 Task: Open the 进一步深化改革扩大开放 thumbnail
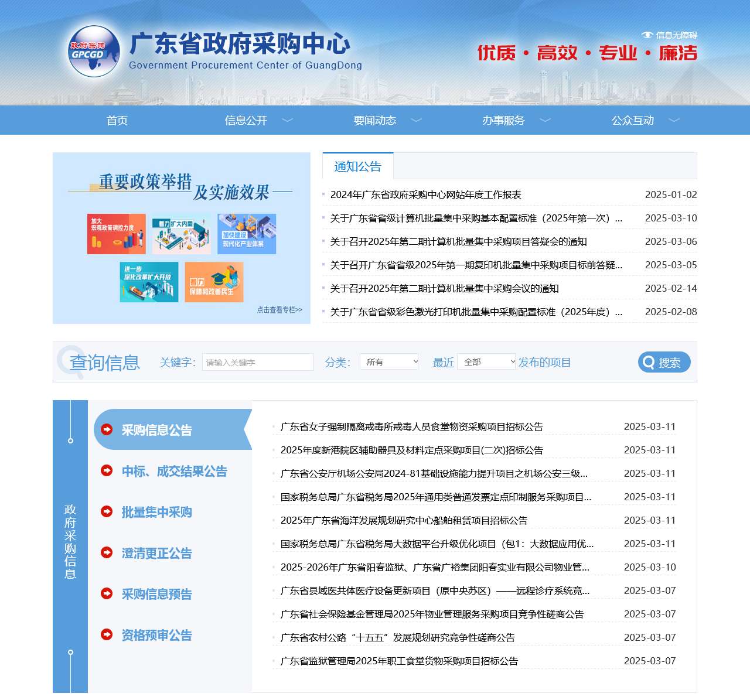tap(149, 282)
